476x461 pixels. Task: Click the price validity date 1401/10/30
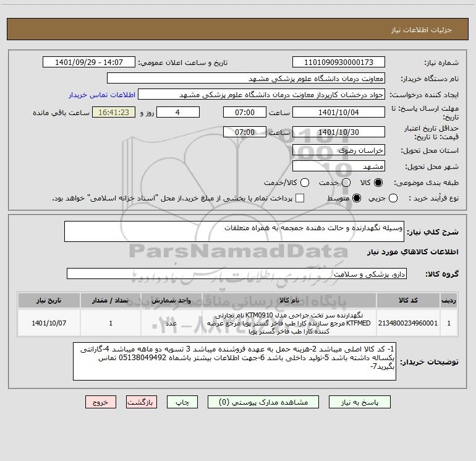click(x=339, y=132)
